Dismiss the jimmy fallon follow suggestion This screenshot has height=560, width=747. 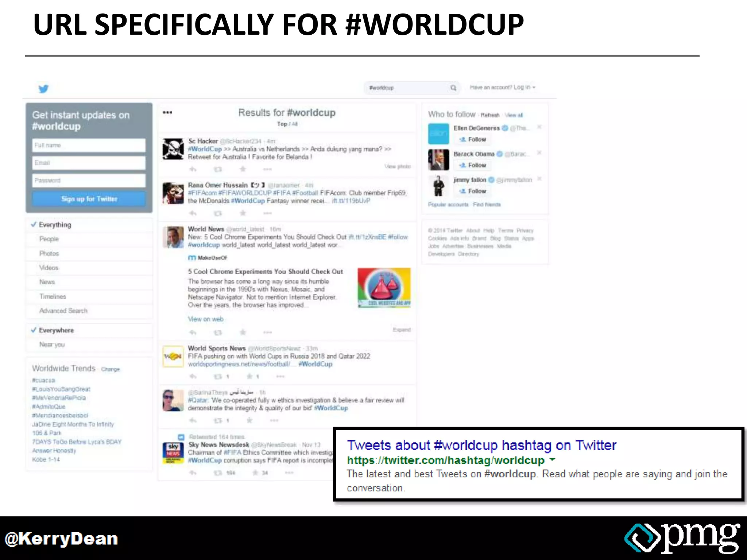(539, 179)
